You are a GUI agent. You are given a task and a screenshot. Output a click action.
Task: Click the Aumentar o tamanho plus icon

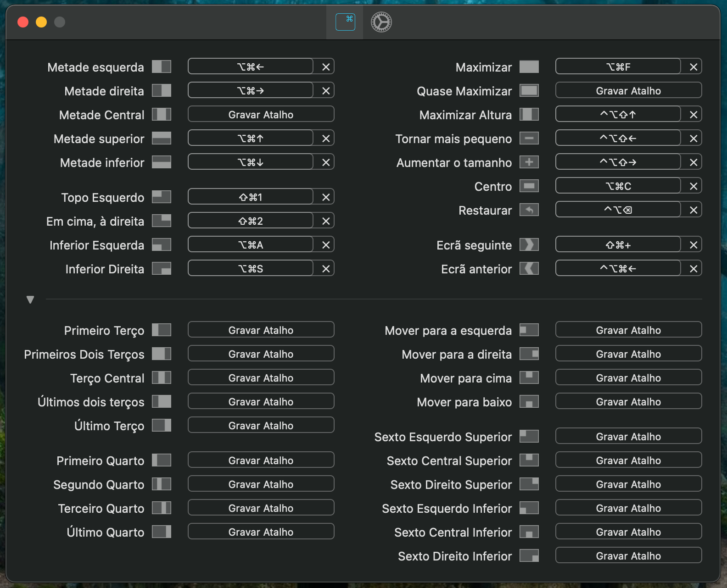click(x=529, y=162)
